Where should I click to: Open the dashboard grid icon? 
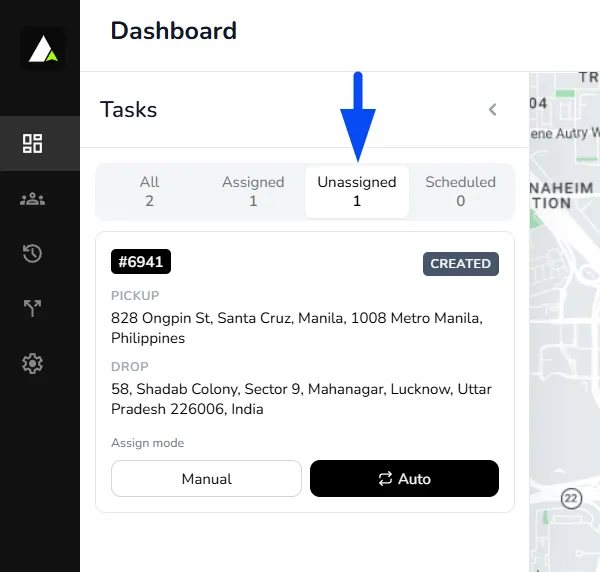[x=33, y=143]
